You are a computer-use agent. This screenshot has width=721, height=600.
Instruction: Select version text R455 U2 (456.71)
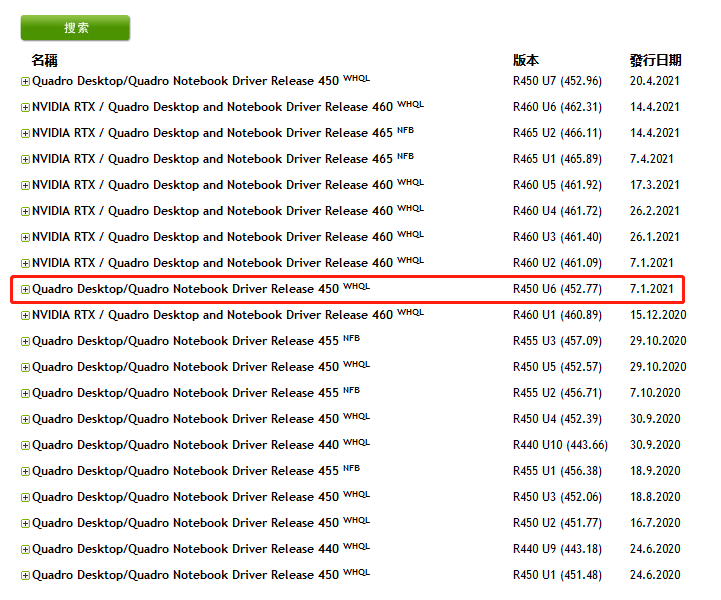tap(557, 393)
